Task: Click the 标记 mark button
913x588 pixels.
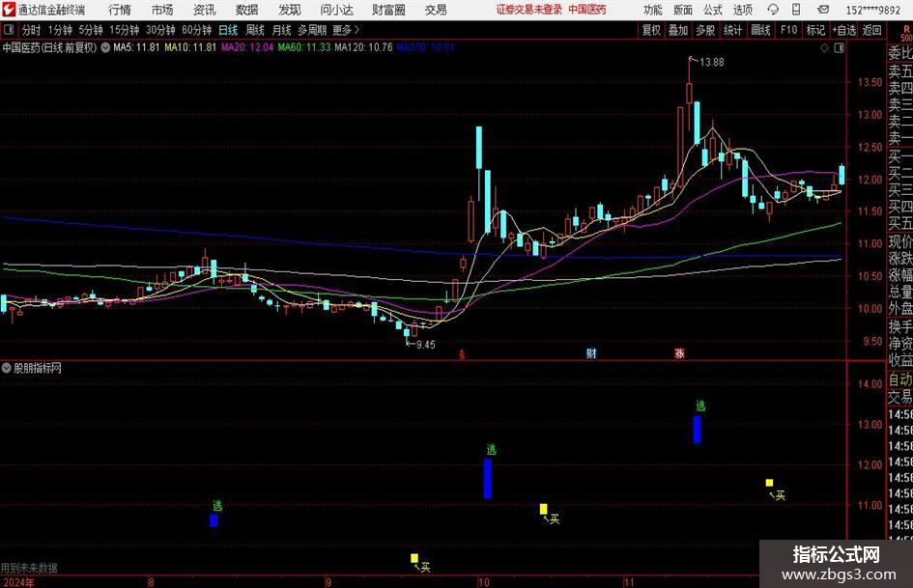Action: click(x=815, y=30)
